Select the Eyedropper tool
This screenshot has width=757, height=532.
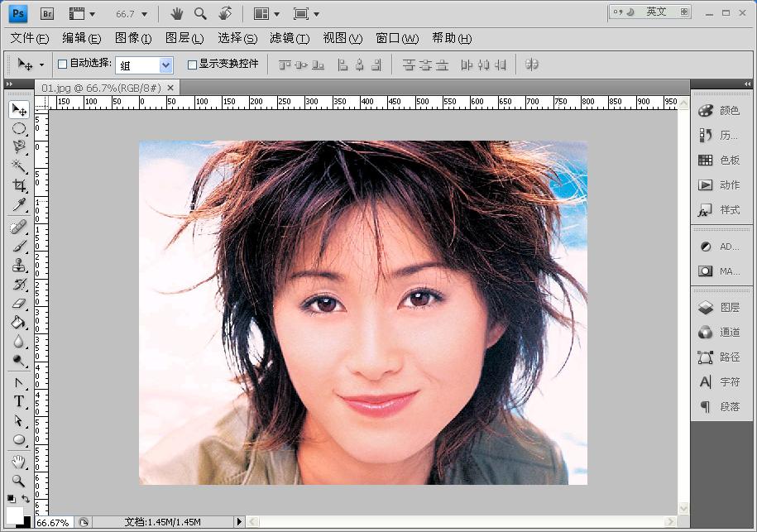click(19, 204)
